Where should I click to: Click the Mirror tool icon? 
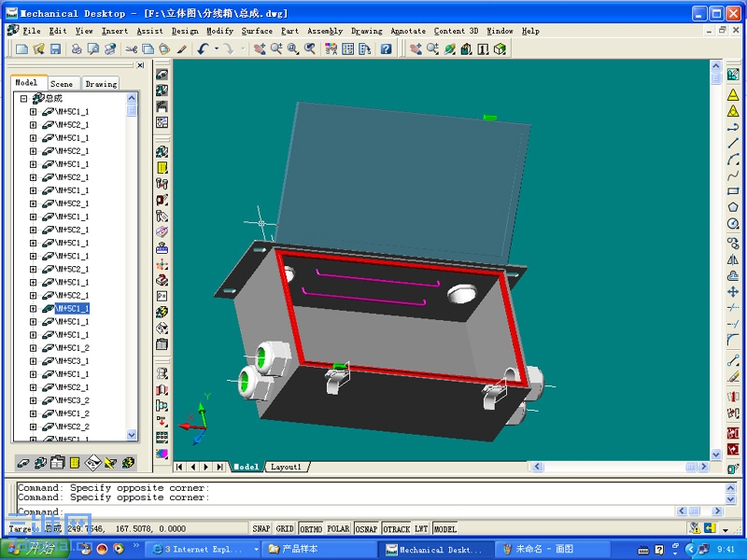coord(733,259)
